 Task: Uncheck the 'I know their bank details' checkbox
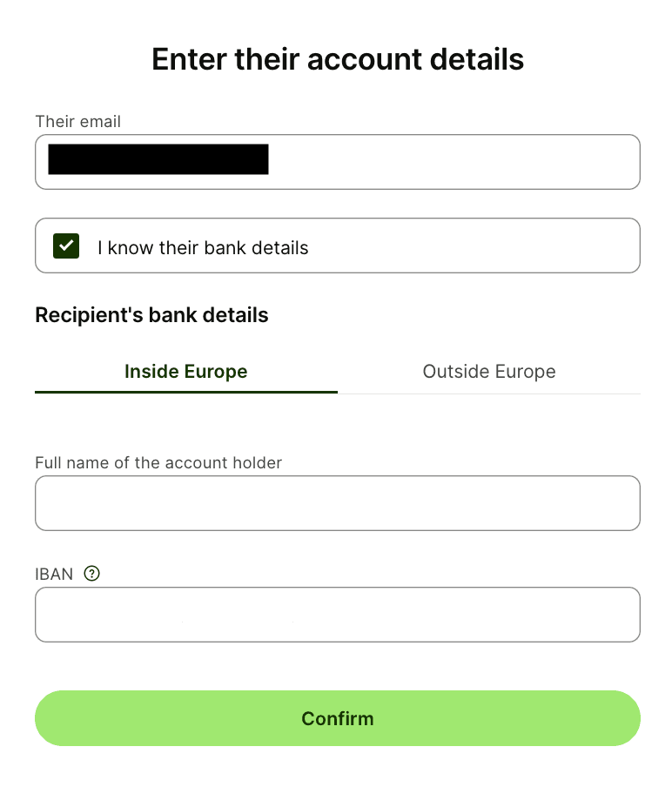66,246
